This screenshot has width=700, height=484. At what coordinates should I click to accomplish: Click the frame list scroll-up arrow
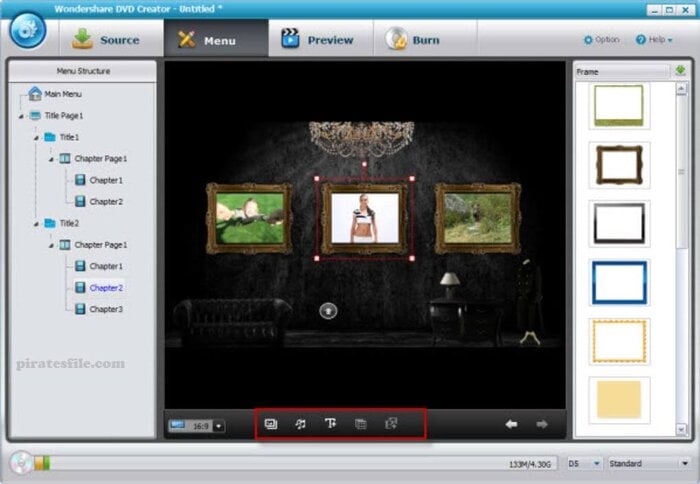coord(681,89)
